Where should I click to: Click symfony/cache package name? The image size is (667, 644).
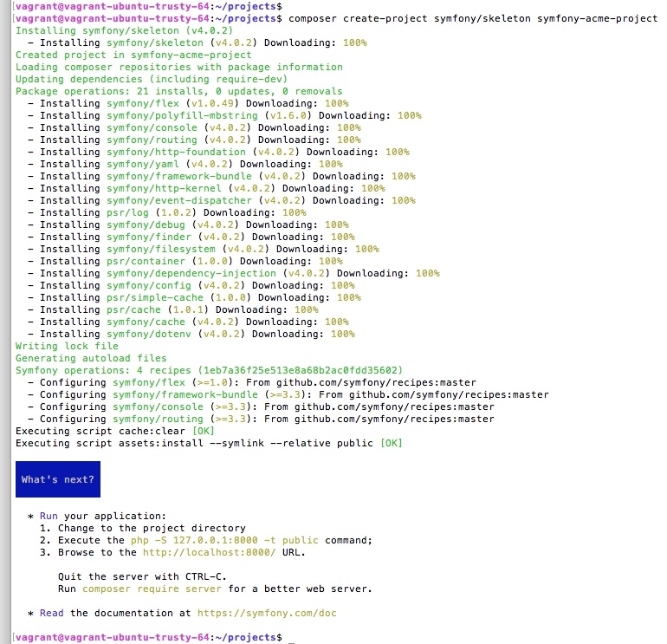146,322
